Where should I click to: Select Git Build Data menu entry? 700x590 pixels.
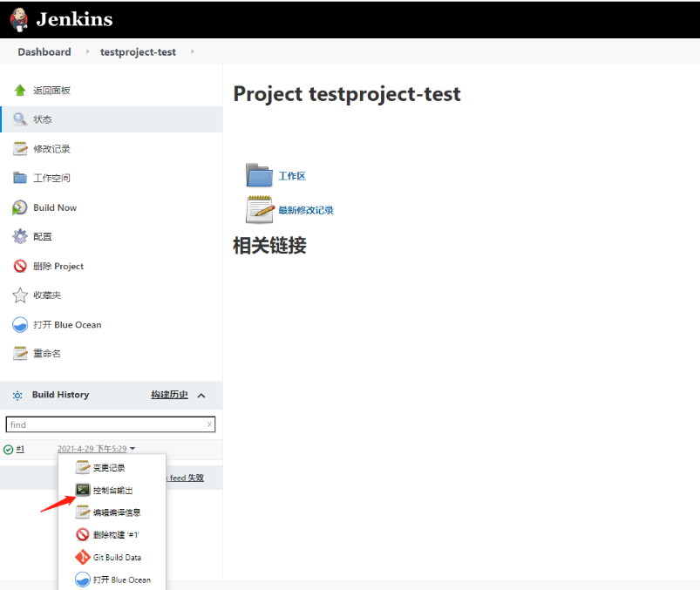pyautogui.click(x=118, y=557)
